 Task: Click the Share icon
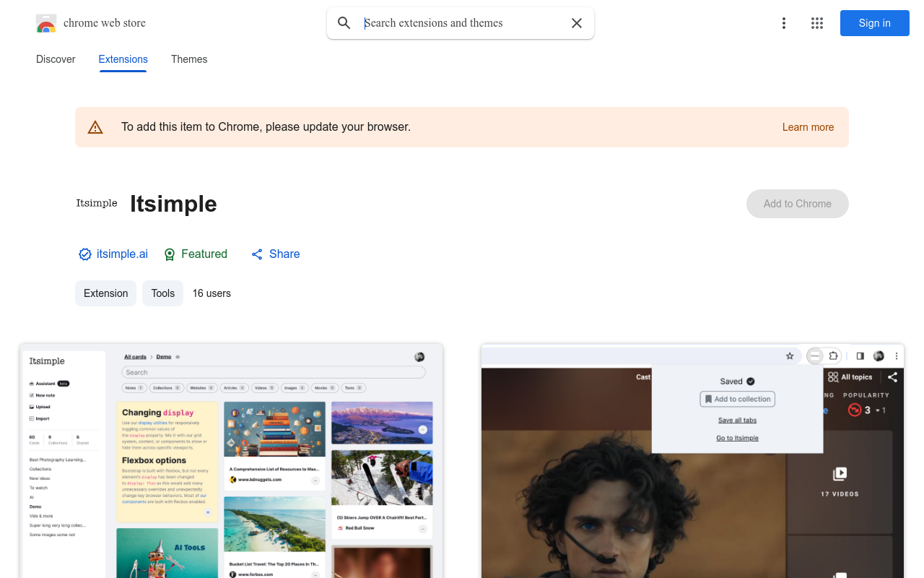[257, 254]
